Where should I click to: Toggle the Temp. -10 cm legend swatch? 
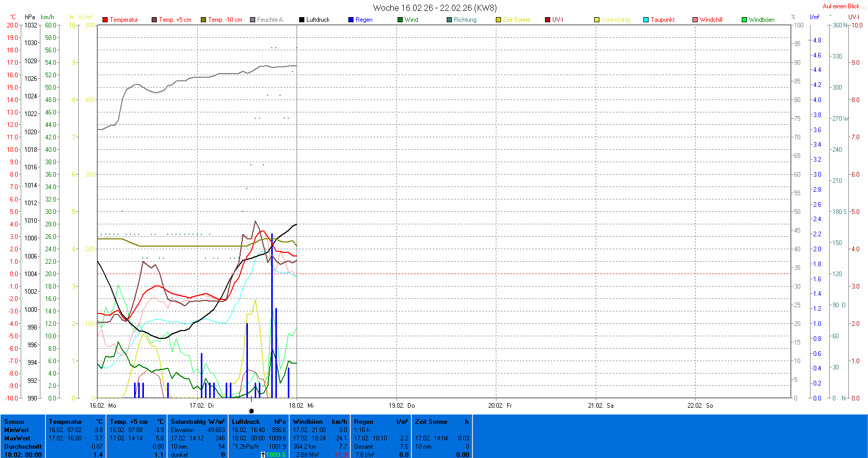(x=203, y=20)
